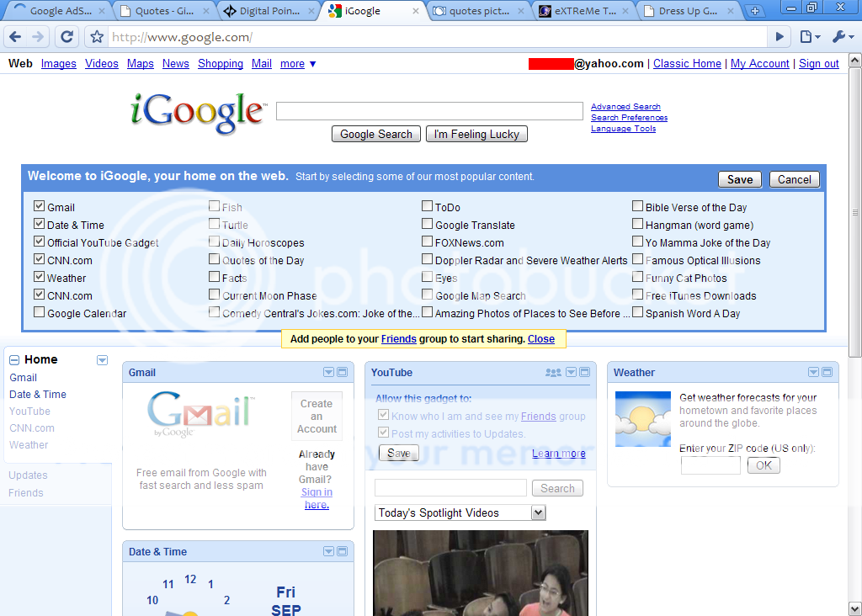Click the Gmail by Google logo
862x616 pixels.
coord(201,414)
